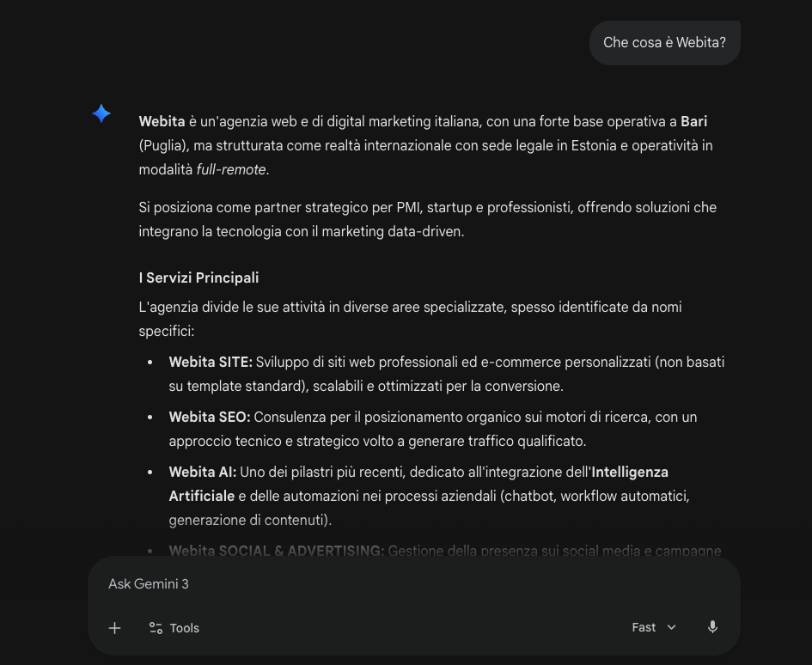The width and height of the screenshot is (812, 665).
Task: Start voice input with the microphone
Action: tap(712, 627)
